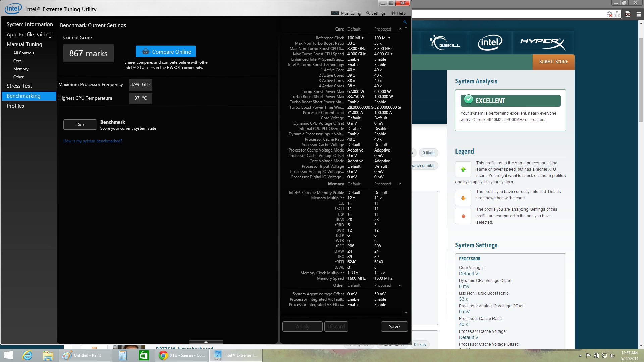Open App-Profile Pairing in the sidebar

29,35
